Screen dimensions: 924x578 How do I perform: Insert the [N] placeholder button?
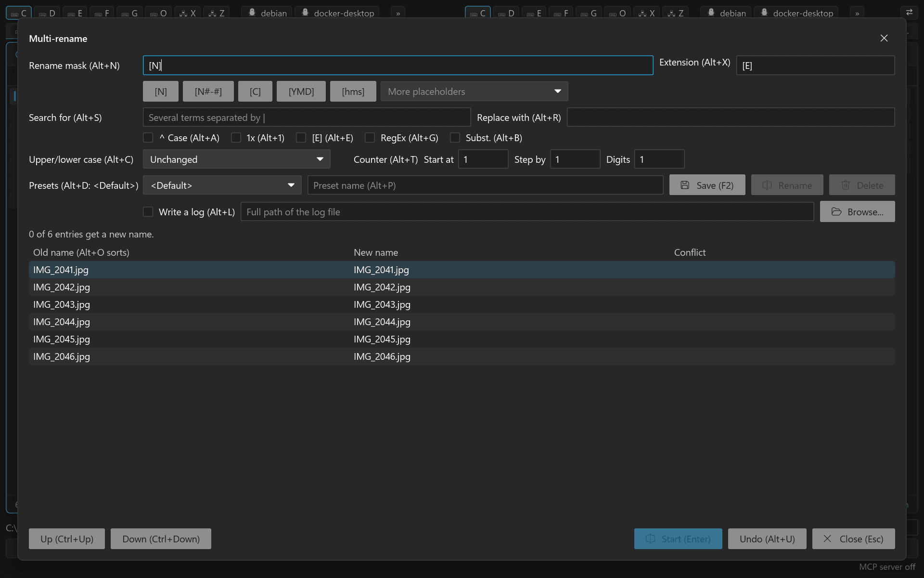click(x=161, y=92)
